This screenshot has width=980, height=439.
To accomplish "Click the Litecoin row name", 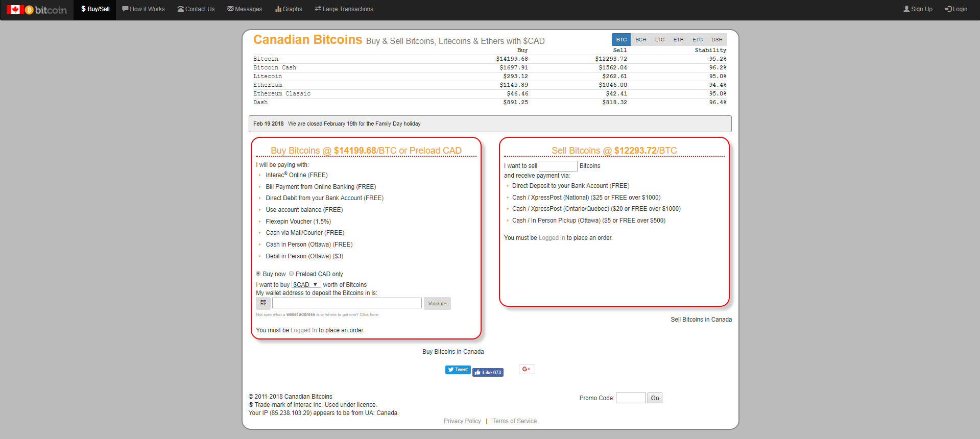I will pyautogui.click(x=268, y=77).
